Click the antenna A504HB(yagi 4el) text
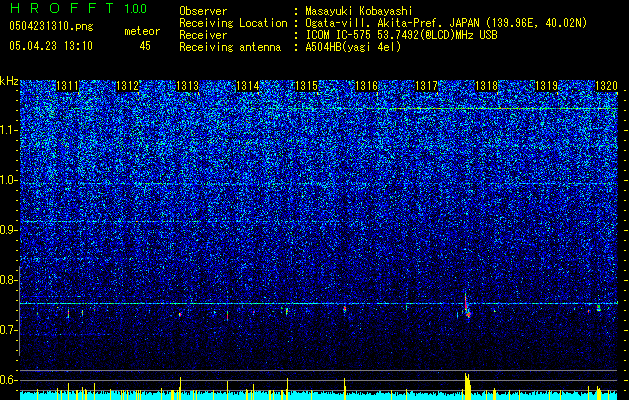629x400 pixels. click(x=353, y=47)
